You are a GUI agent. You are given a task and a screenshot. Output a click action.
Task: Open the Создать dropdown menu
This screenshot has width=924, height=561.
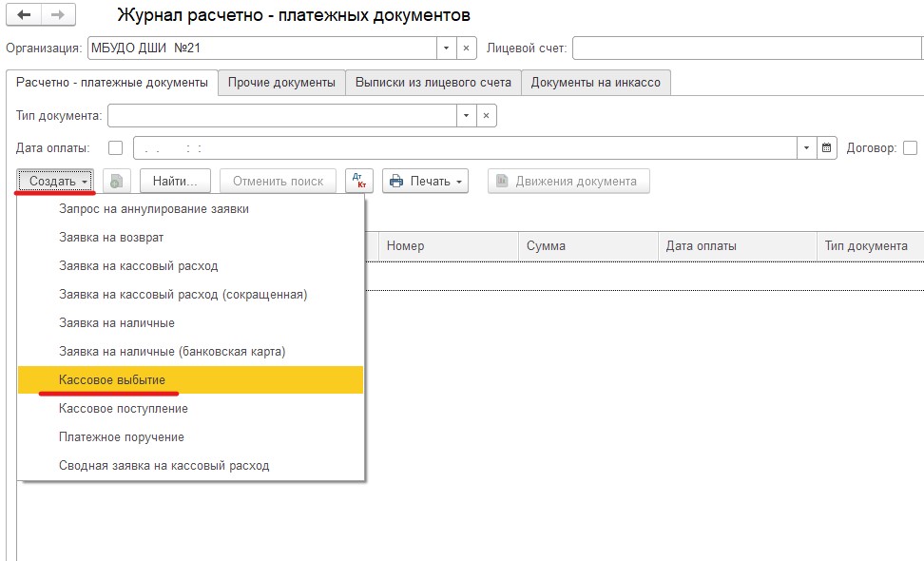tap(55, 181)
